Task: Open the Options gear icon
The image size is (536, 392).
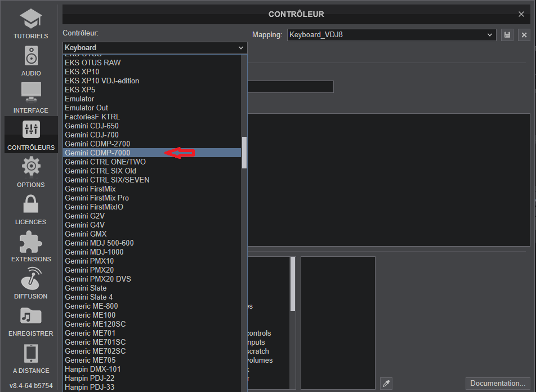Action: point(31,166)
